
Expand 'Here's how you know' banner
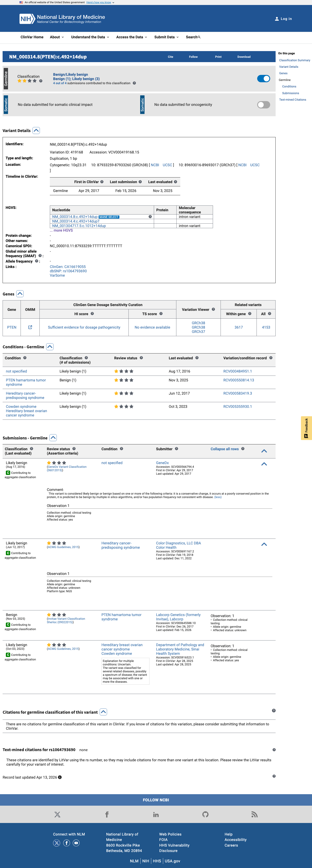[100, 2]
